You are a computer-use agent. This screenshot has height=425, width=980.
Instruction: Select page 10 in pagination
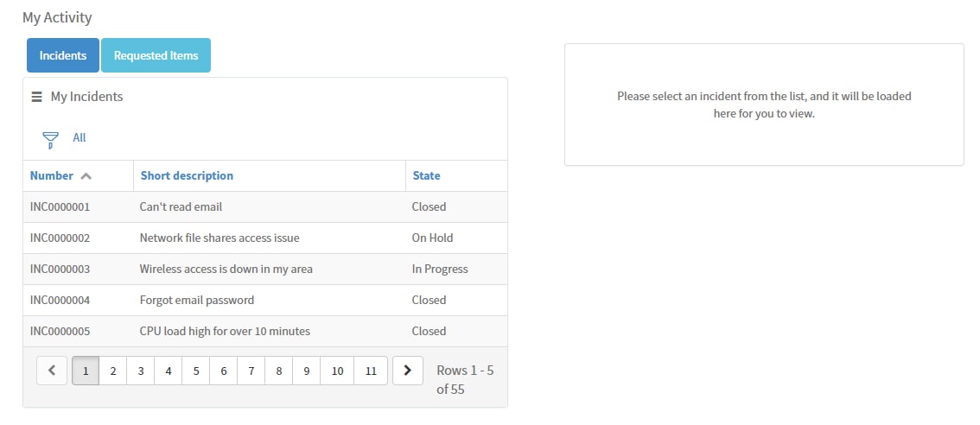coord(338,371)
